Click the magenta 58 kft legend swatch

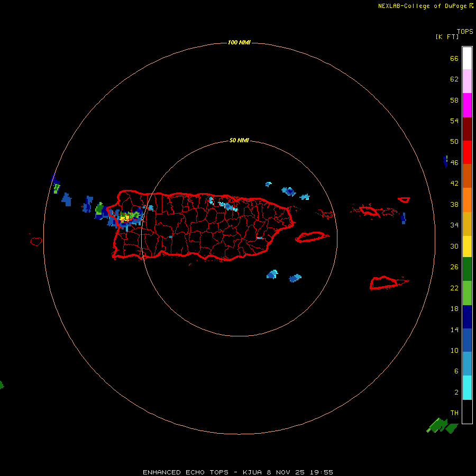467,105
